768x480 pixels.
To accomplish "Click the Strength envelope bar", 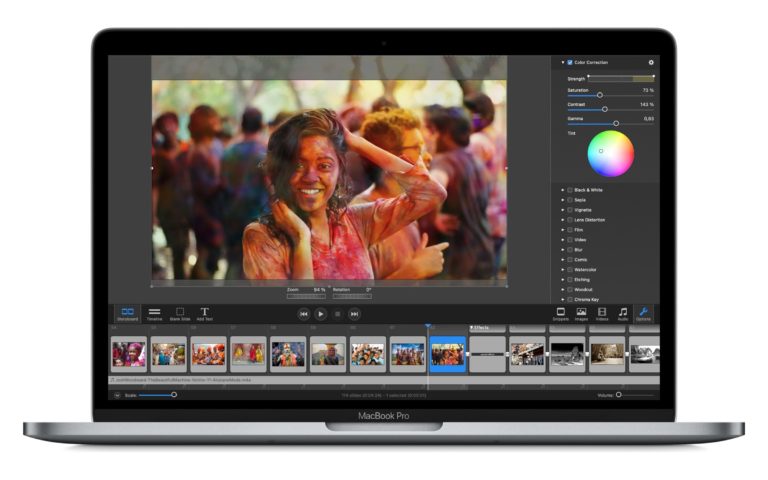I will point(621,78).
